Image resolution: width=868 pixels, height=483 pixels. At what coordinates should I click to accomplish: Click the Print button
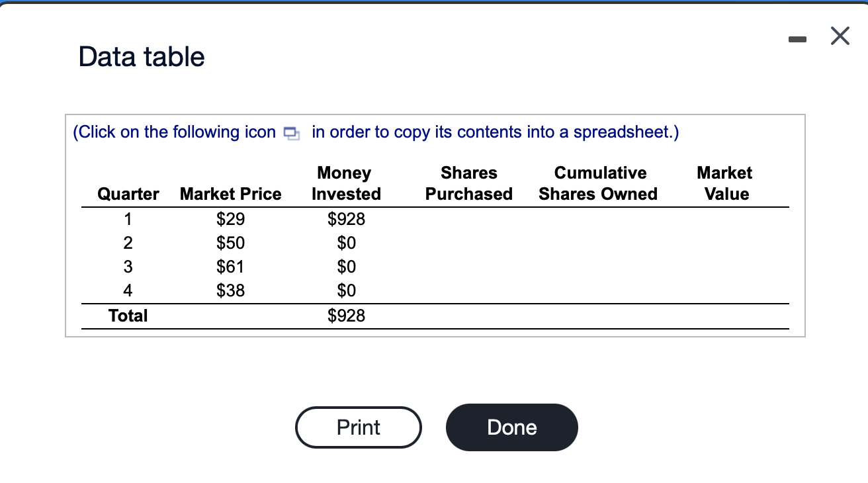tap(359, 427)
